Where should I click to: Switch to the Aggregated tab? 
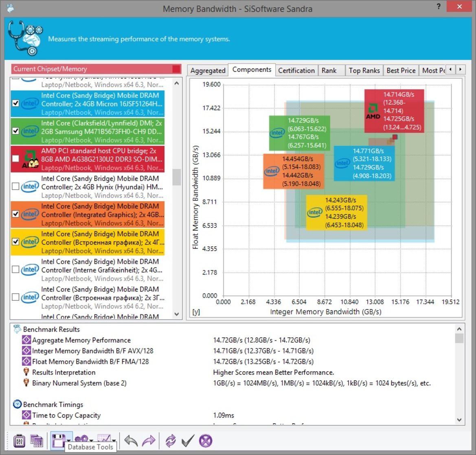click(x=208, y=71)
